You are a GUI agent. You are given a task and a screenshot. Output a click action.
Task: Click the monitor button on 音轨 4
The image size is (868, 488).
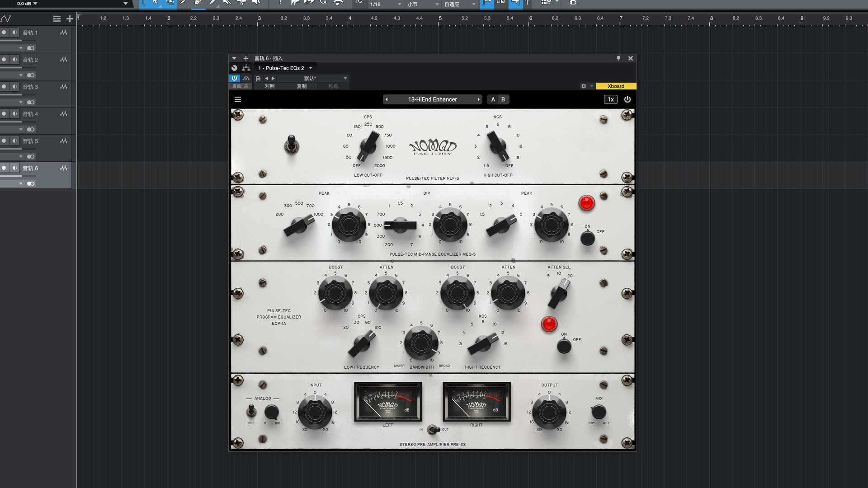(14, 114)
